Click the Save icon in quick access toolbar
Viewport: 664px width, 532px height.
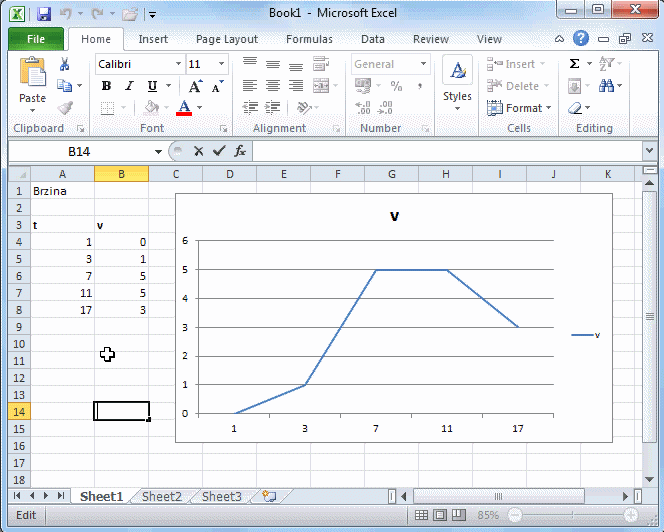point(44,14)
